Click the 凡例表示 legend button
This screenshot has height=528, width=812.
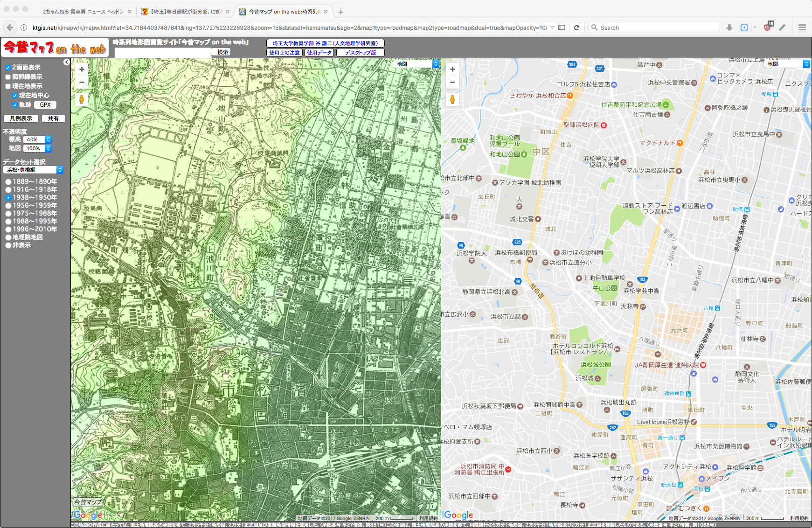point(21,118)
